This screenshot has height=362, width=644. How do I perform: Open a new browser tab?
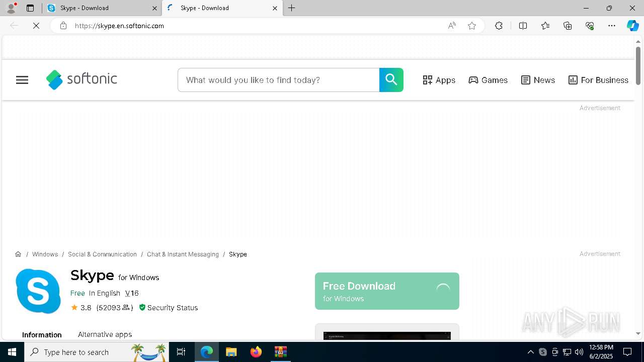pos(292,8)
